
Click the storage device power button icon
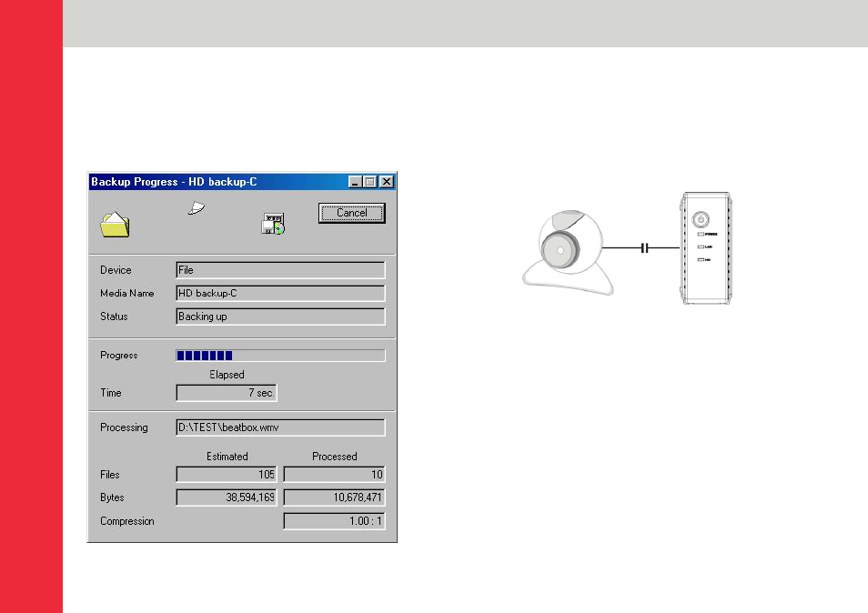[701, 219]
